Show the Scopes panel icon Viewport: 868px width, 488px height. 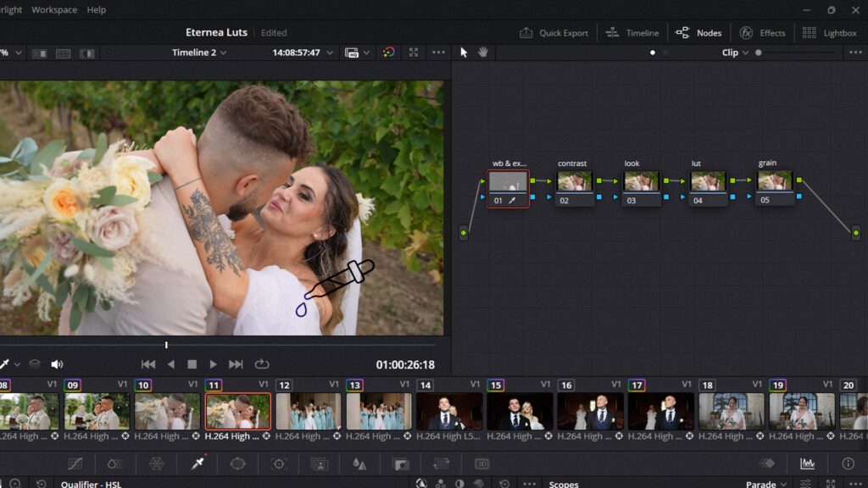tap(808, 463)
